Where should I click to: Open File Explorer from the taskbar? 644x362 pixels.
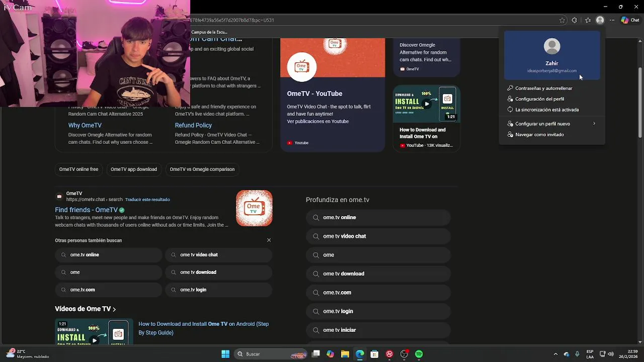click(345, 354)
